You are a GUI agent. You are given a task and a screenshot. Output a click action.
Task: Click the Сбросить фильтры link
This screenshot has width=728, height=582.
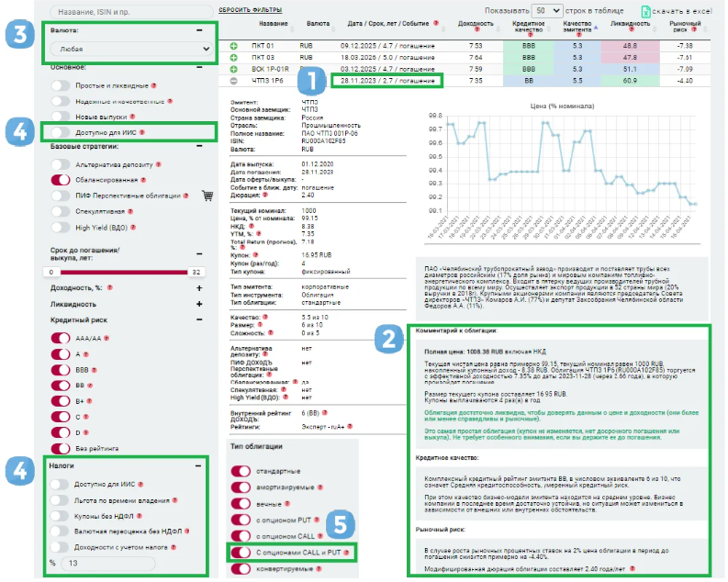tap(251, 10)
